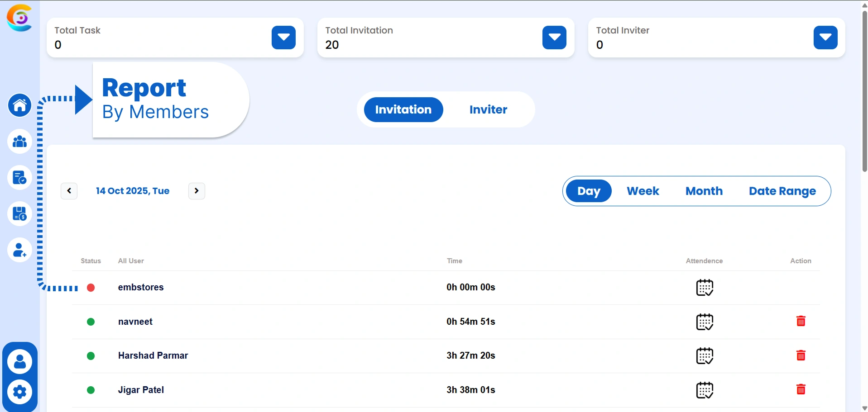Open the Date Range selector
The image size is (868, 412).
782,191
